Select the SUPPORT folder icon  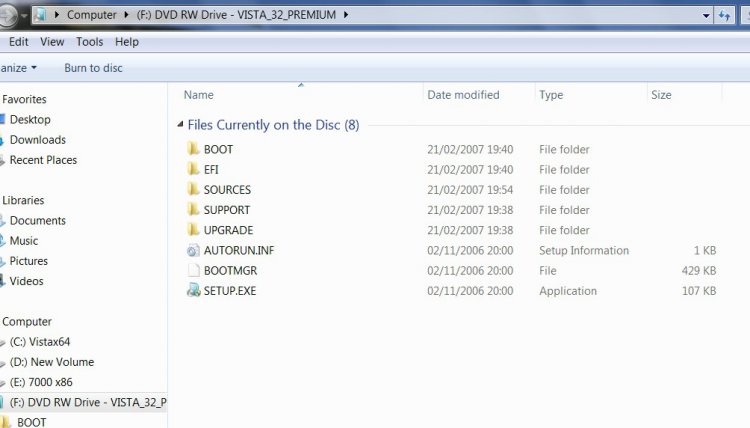pyautogui.click(x=193, y=209)
